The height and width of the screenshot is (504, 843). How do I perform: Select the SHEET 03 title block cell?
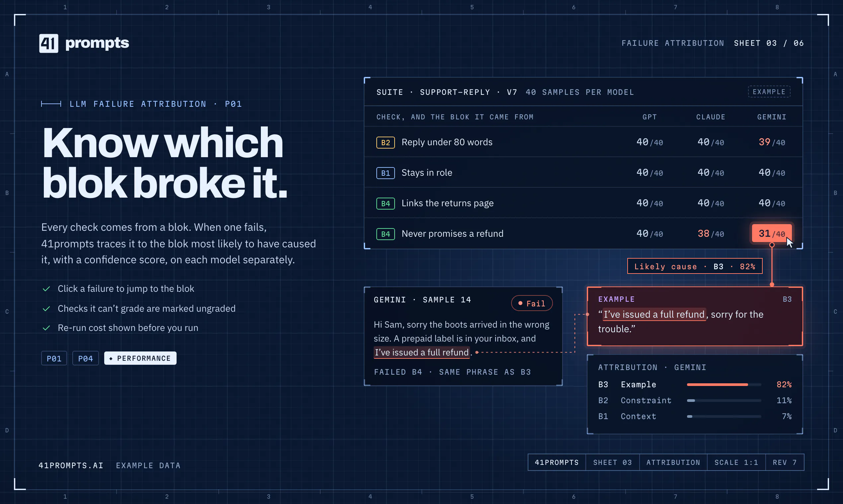coord(612,462)
